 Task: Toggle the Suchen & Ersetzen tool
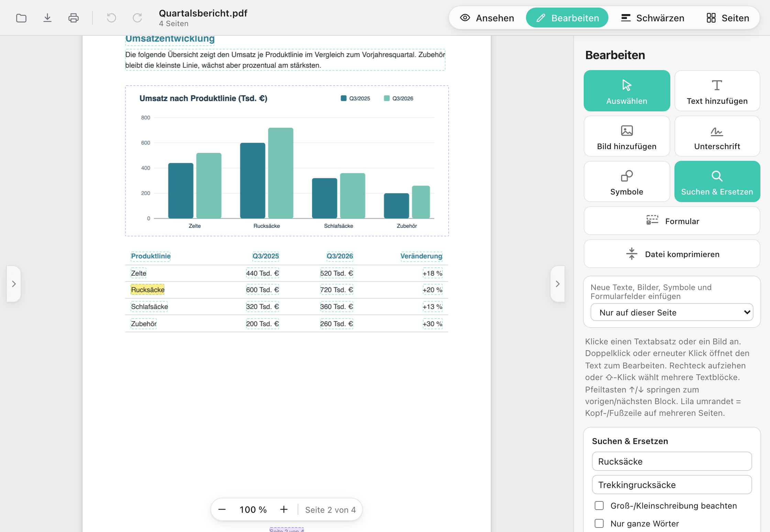click(x=717, y=181)
